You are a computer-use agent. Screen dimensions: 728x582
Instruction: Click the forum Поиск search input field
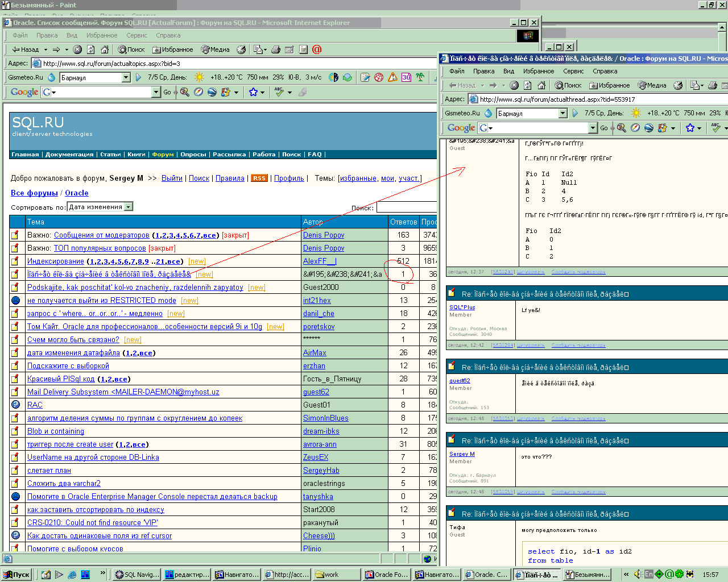(406, 207)
